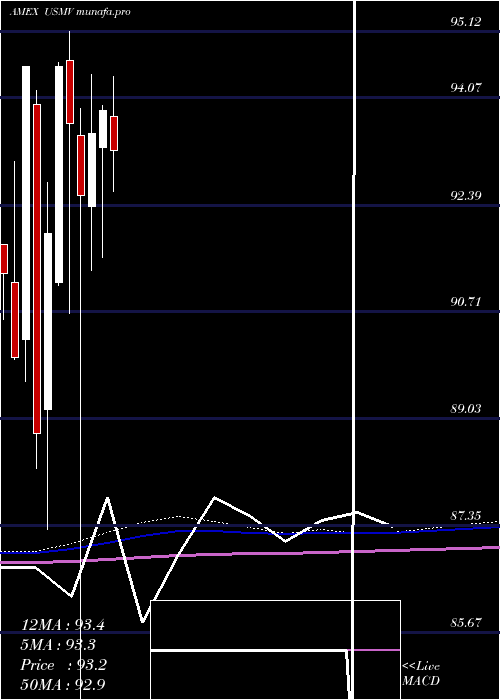Select the 87.35 price axis label

click(x=466, y=516)
